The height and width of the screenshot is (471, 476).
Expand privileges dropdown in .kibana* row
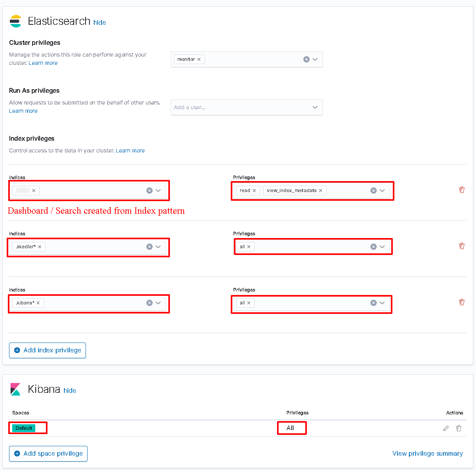point(382,303)
